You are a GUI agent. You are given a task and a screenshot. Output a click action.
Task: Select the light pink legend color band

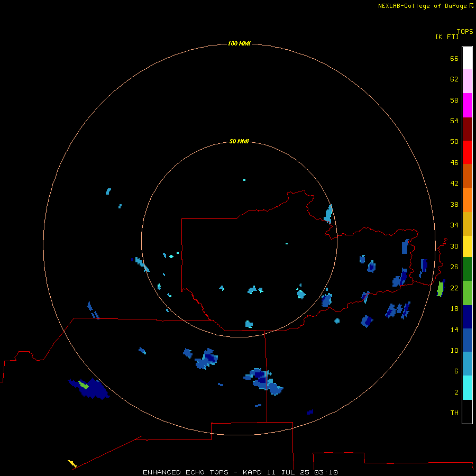tap(467, 81)
